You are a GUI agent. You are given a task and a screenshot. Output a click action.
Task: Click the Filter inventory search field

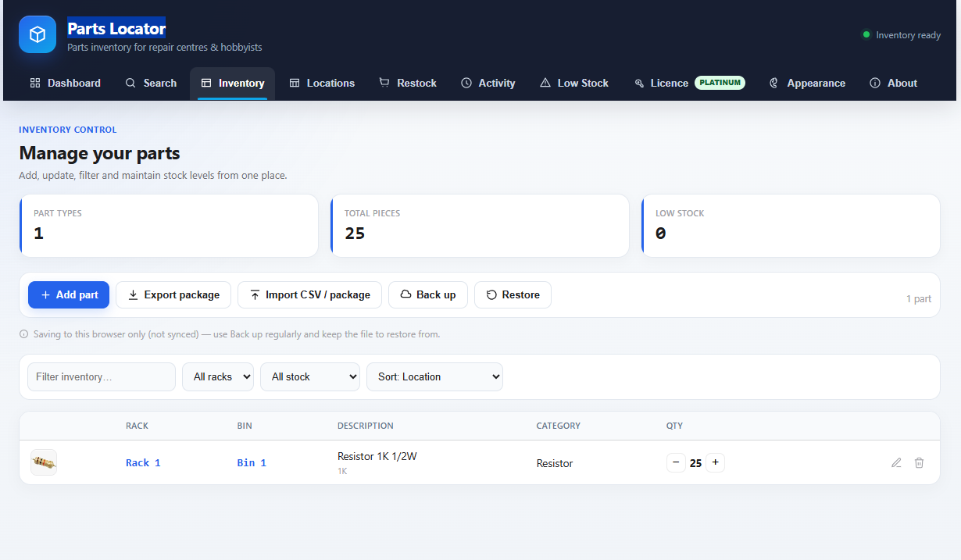[x=102, y=376]
